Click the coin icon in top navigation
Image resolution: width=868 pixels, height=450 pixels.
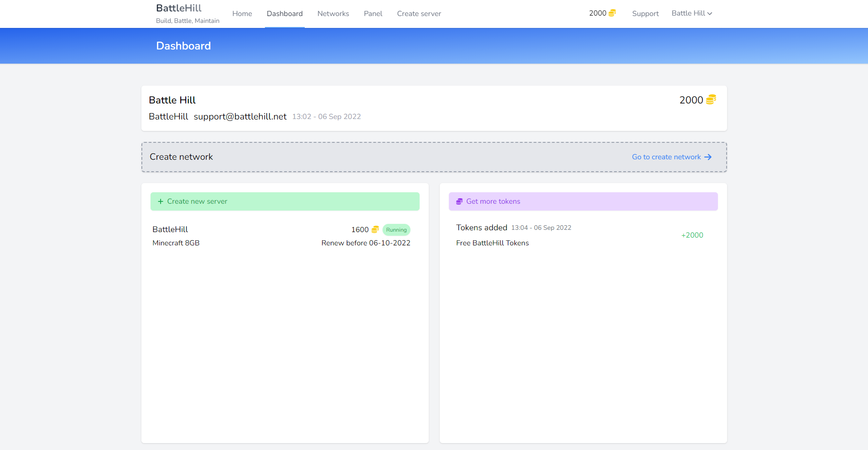[612, 13]
